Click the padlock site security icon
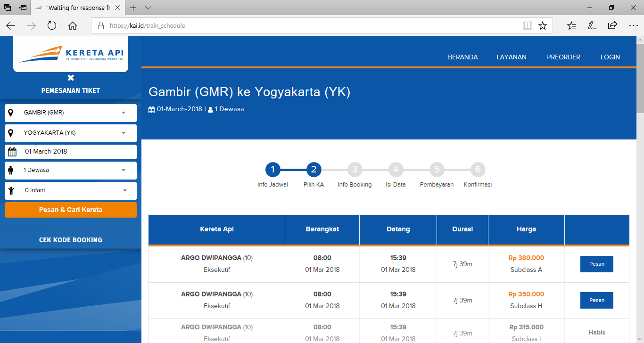This screenshot has width=644, height=343. [x=100, y=26]
